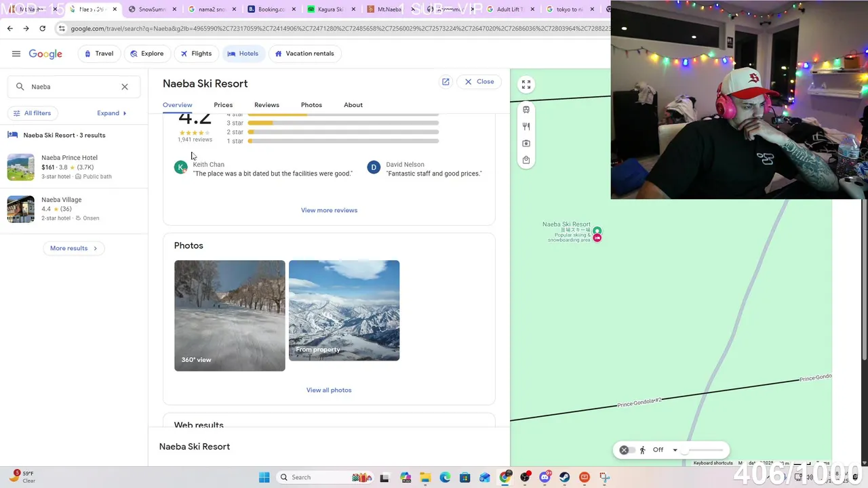Viewport: 868px width, 488px height.
Task: Open the From property mountain photo
Action: [x=344, y=310]
